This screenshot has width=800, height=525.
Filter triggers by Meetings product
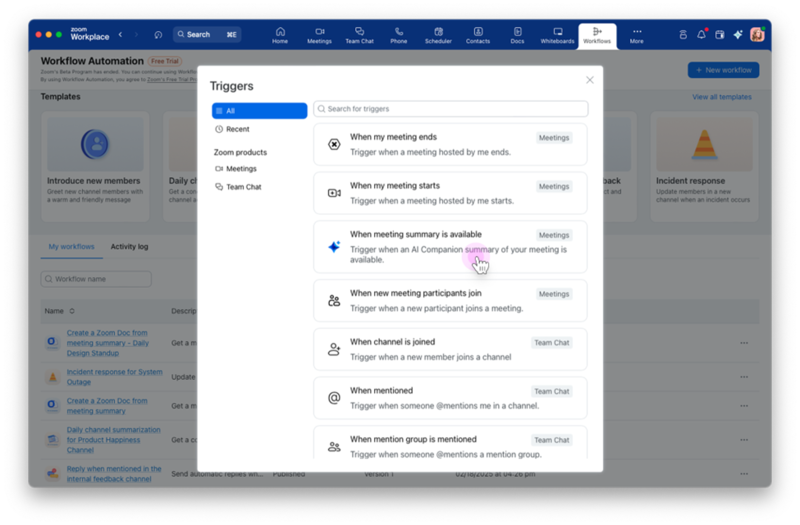click(x=241, y=169)
